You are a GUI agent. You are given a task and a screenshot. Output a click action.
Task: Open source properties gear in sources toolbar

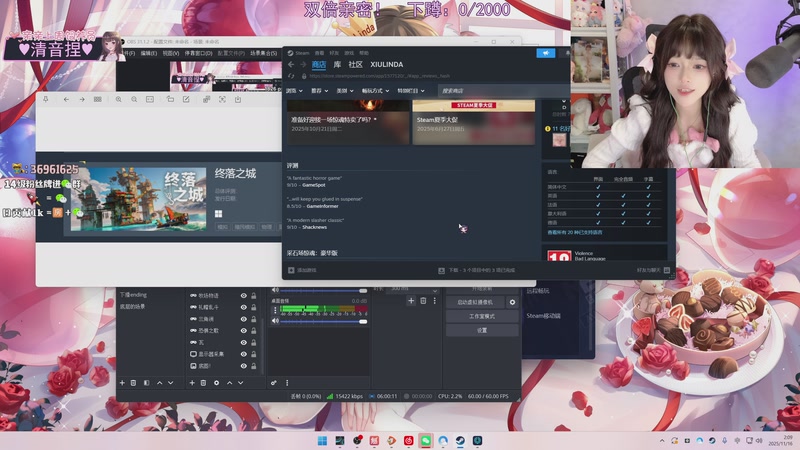pyautogui.click(x=216, y=383)
